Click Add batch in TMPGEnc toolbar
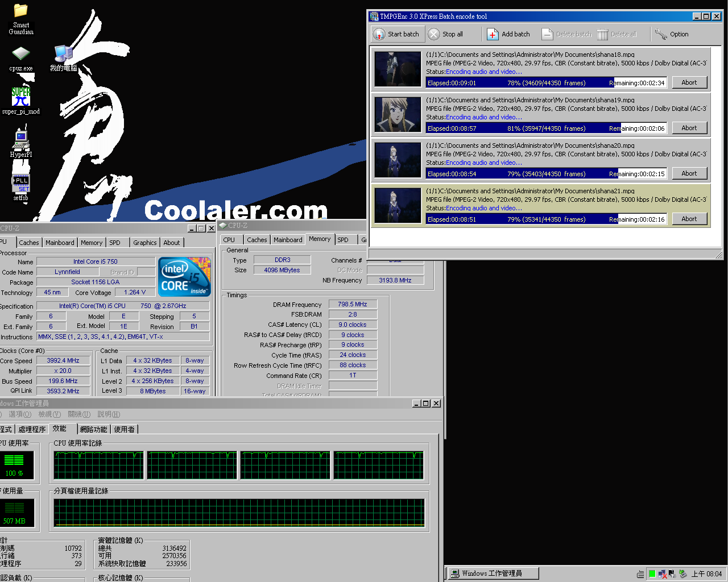Viewport: 728px width, 582px height. 508,34
